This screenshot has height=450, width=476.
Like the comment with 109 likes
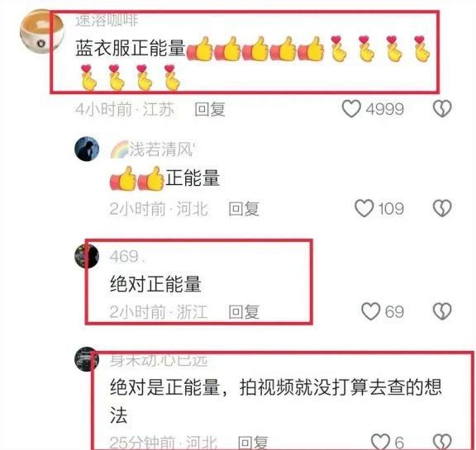click(364, 208)
